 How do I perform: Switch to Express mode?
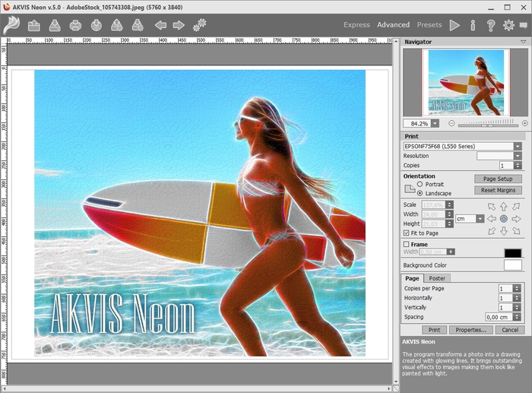[x=356, y=25]
